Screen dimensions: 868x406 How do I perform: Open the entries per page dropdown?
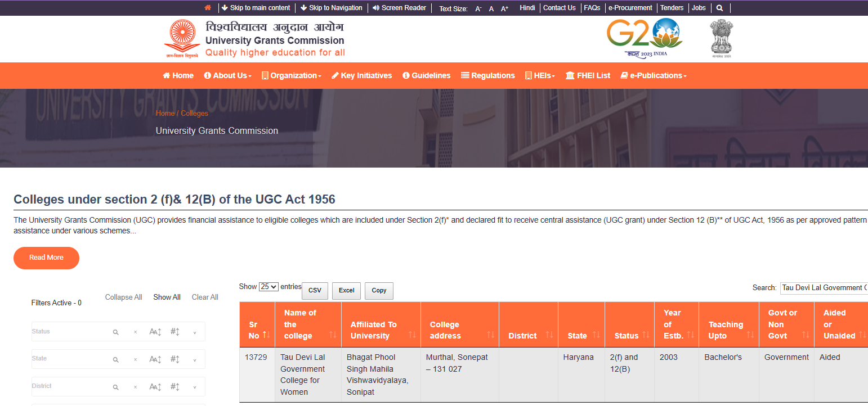pos(269,287)
